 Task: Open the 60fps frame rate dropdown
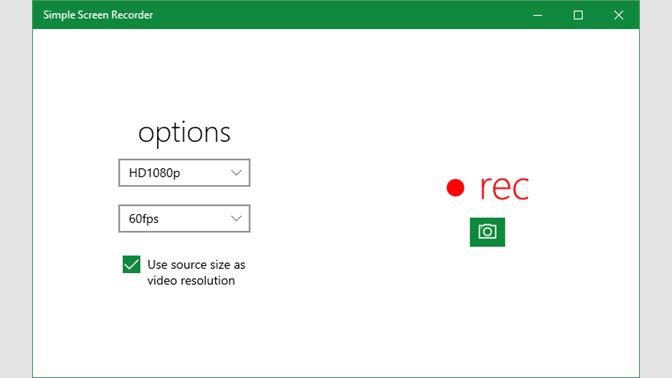(x=184, y=219)
